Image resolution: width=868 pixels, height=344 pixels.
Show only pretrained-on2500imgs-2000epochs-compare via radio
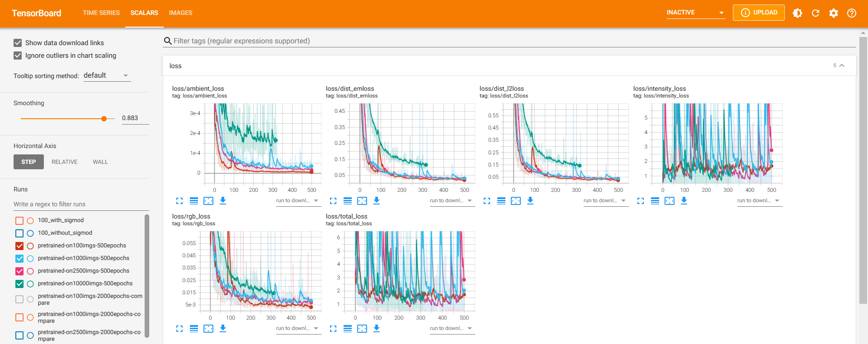(30, 335)
